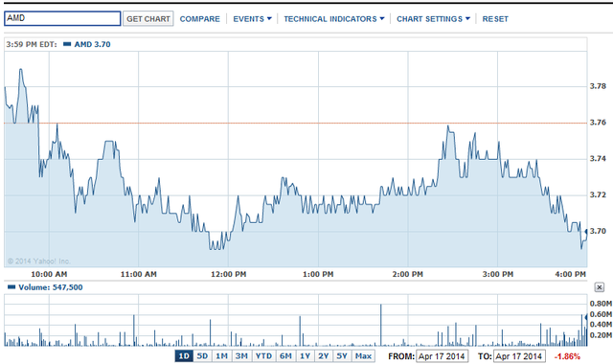Viewport: 613px width, 364px height.
Task: Click the TO date field Apr 17 2014
Action: click(519, 356)
